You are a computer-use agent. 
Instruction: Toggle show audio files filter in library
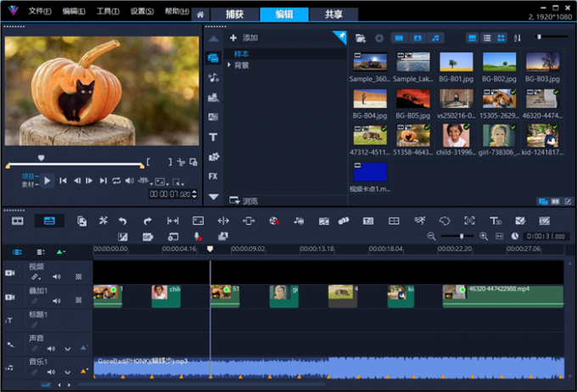435,38
